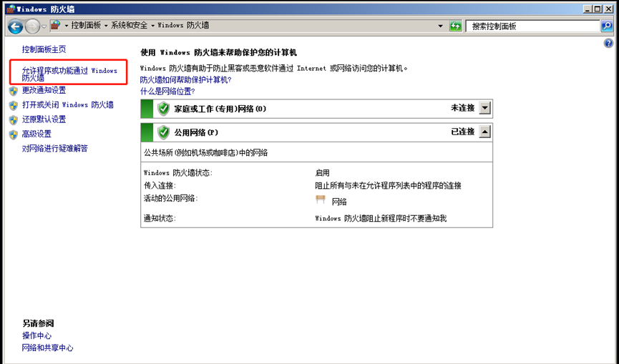Collapse the 公用网络 section
Viewport: 619px width, 364px height.
[485, 132]
